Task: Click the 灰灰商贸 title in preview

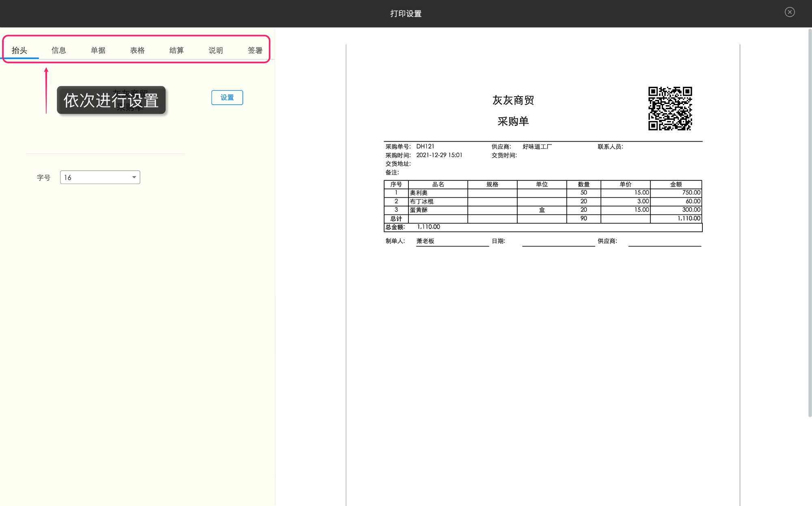Action: 513,100
